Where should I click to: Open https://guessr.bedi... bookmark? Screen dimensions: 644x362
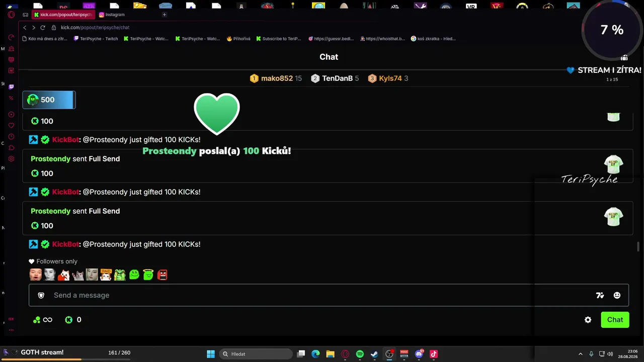click(x=331, y=39)
